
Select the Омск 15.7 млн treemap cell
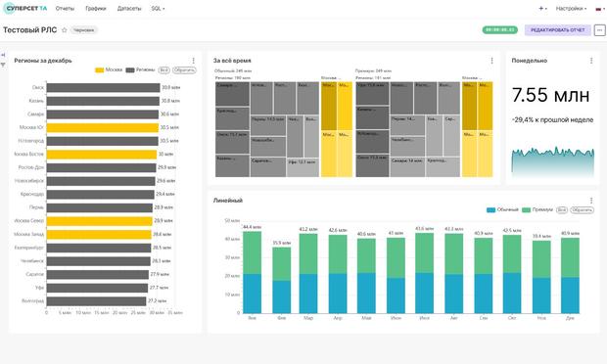232,142
